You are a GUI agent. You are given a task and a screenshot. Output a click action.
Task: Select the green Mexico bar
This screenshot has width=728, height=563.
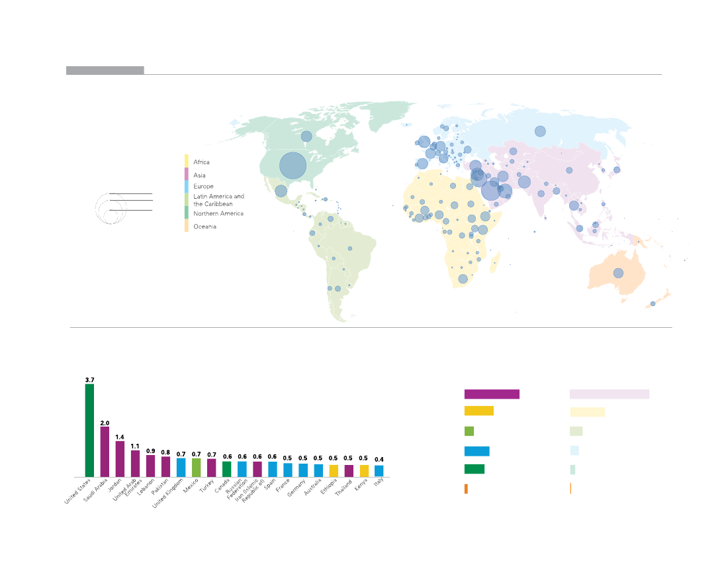point(196,468)
